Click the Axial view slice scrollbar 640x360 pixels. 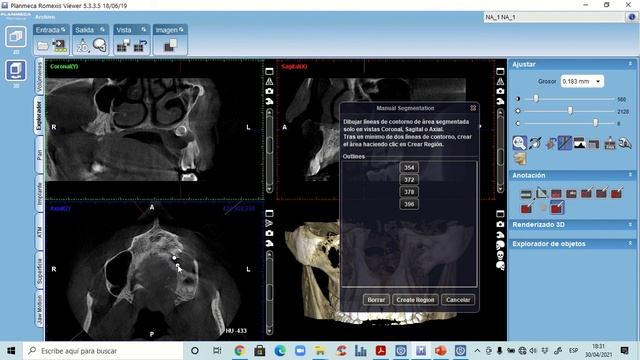[x=269, y=292]
